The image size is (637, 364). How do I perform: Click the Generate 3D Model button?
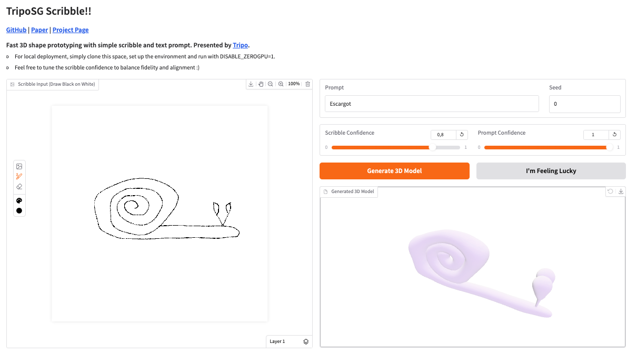(394, 171)
